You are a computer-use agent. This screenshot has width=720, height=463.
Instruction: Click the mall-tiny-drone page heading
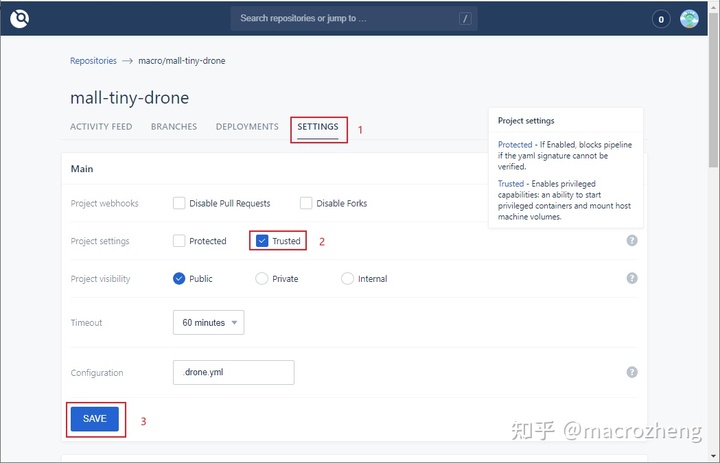point(129,98)
